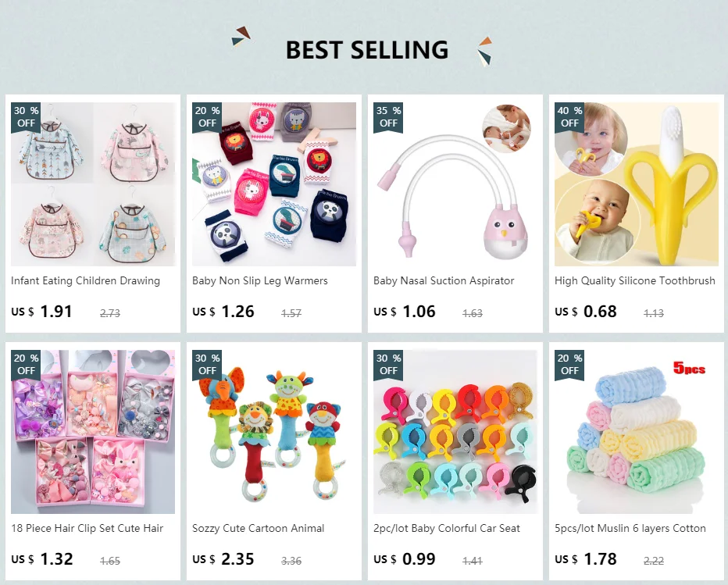Click the 18 Piece Hair Clip Set title
Viewport: 728px width, 585px height.
(87, 528)
